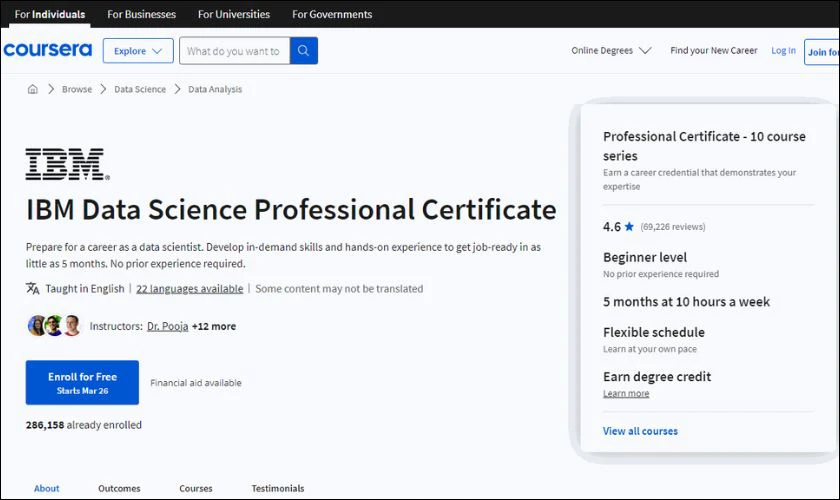Click the Data Analysis breadcrumb
The image size is (840, 500).
point(215,89)
